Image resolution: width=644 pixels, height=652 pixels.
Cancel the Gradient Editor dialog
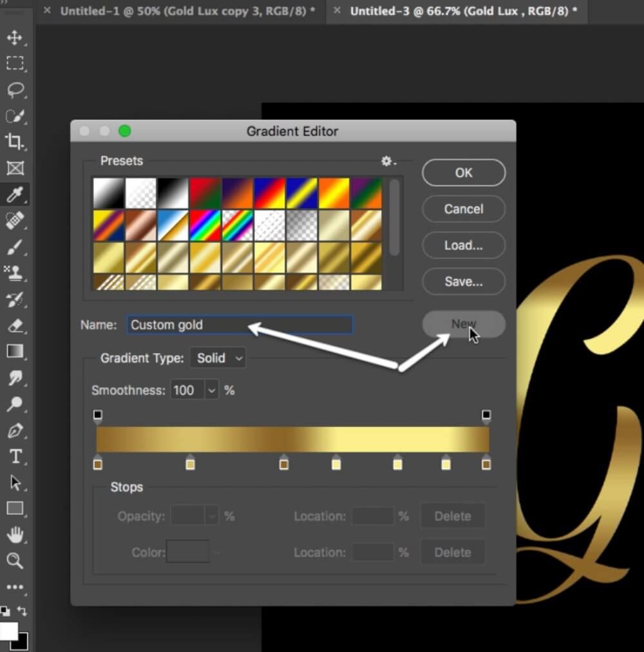(x=464, y=209)
